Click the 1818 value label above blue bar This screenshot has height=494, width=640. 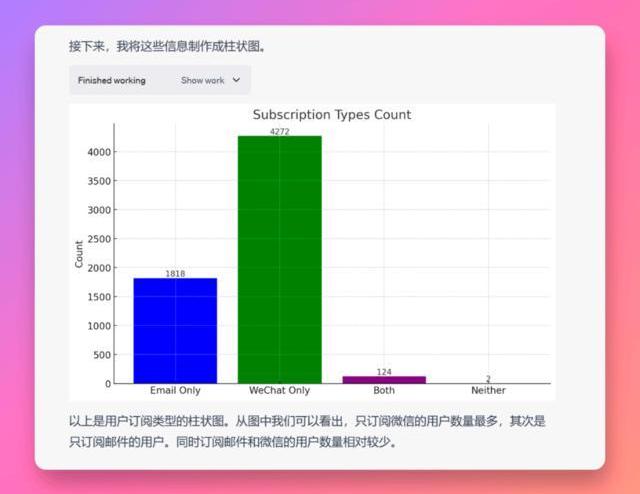point(175,273)
